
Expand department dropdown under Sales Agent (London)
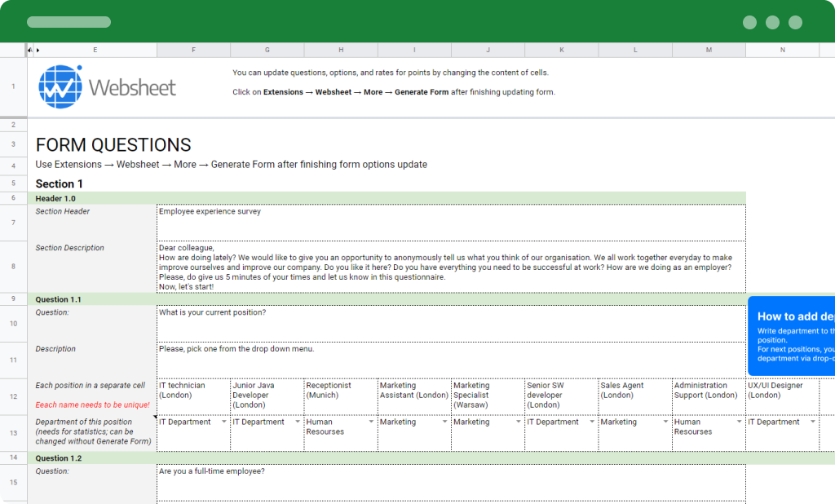[x=665, y=422]
